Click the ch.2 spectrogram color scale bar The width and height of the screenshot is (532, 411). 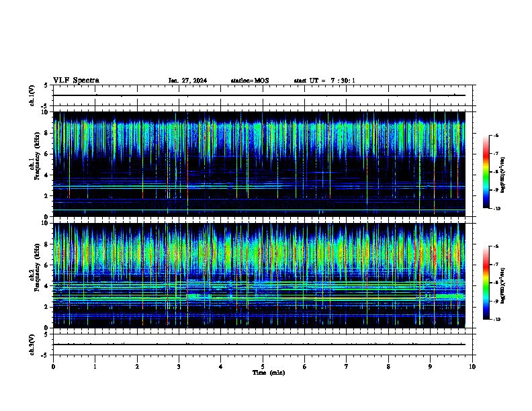point(486,283)
